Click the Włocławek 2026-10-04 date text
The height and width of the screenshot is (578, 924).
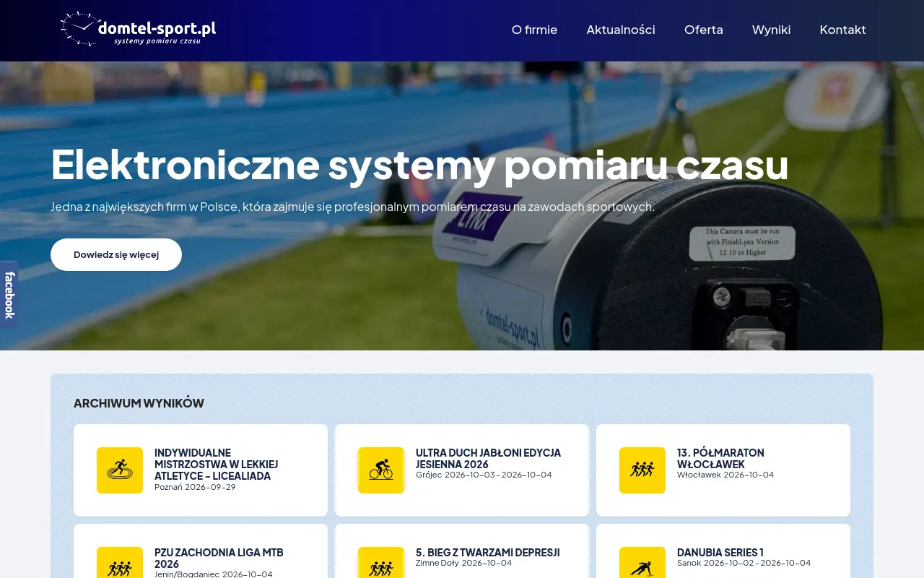725,475
